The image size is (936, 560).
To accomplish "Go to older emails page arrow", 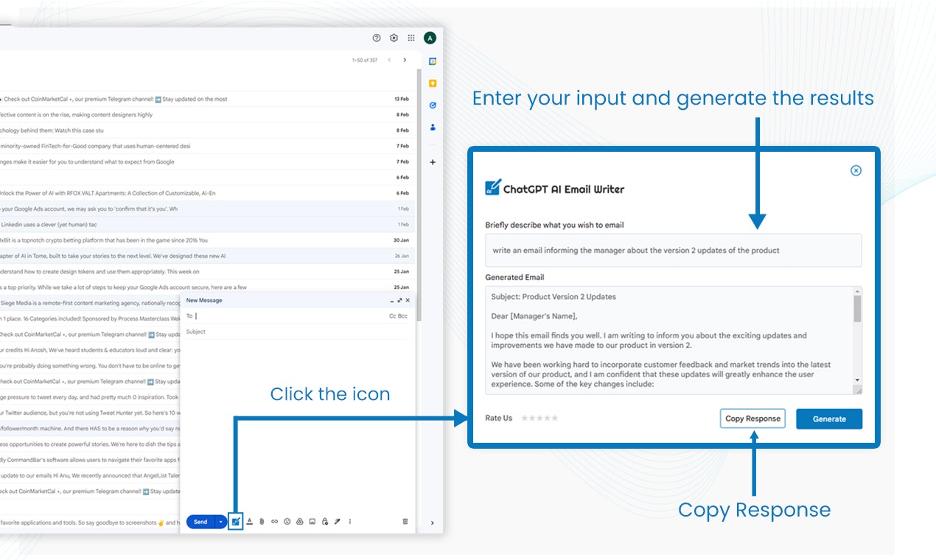I will (405, 60).
